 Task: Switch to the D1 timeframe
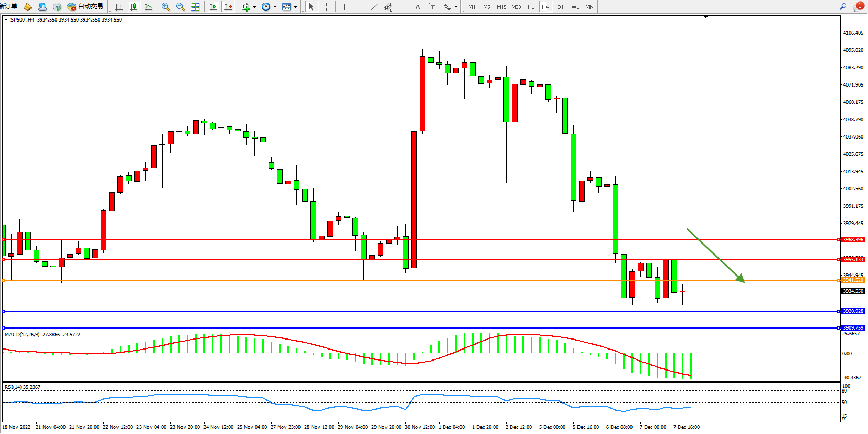(x=560, y=7)
